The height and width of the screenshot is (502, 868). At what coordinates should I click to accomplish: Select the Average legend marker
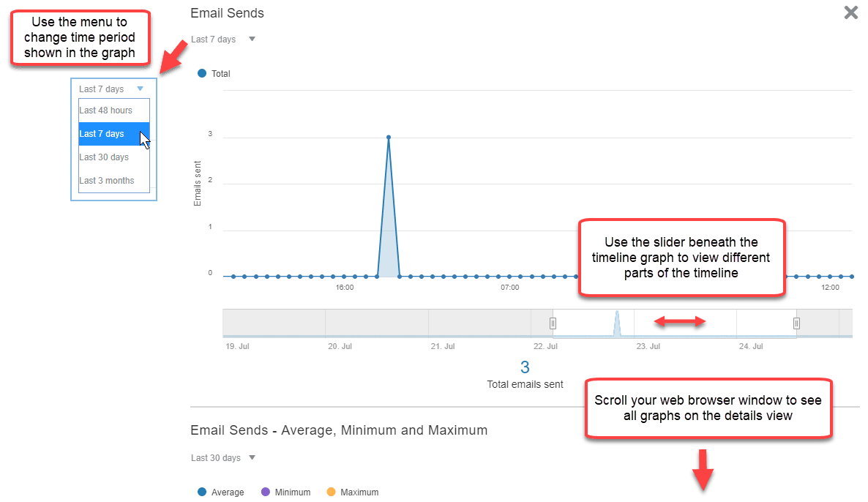pyautogui.click(x=201, y=492)
